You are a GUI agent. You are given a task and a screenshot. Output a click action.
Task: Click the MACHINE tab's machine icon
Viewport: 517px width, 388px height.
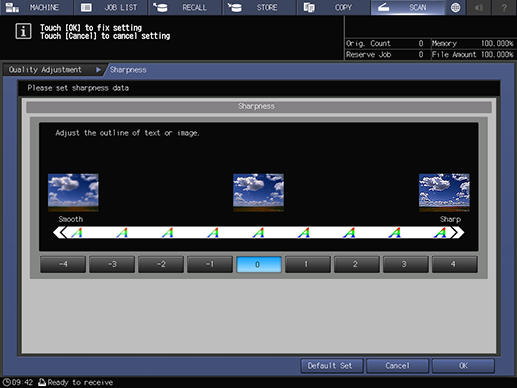pos(12,7)
